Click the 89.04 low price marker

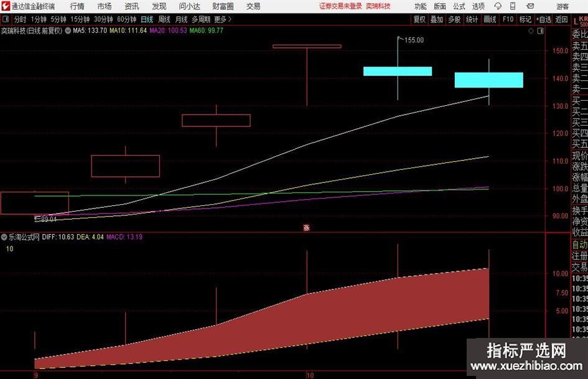tap(49, 219)
